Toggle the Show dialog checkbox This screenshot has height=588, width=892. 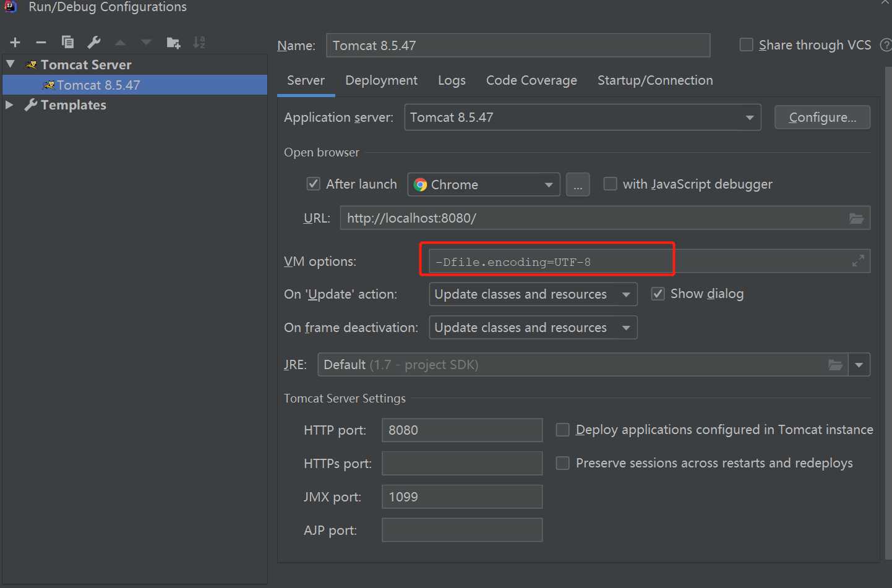[x=658, y=294]
